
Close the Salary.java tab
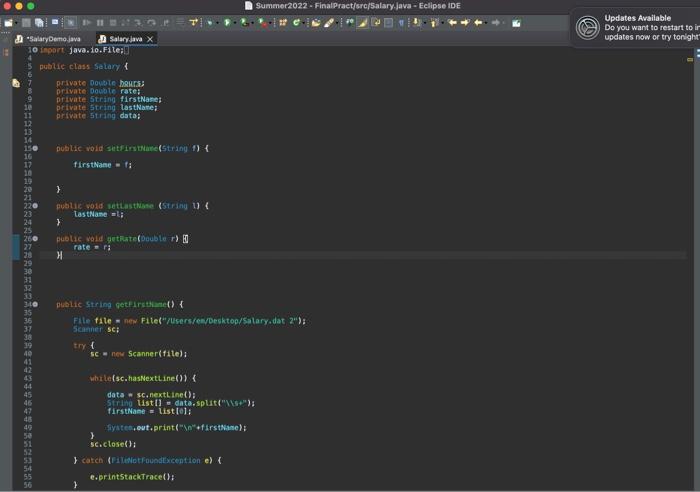tap(150, 39)
